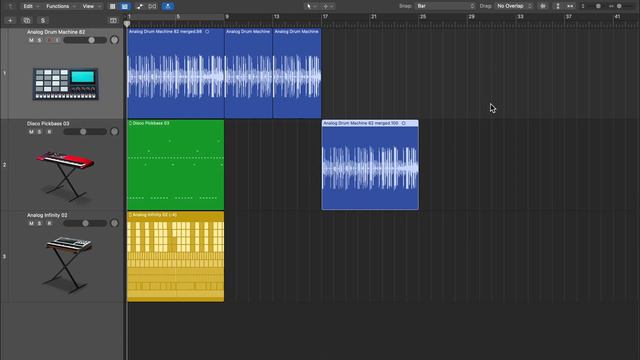Solo the Analog Drum Machine 82 track

40,40
